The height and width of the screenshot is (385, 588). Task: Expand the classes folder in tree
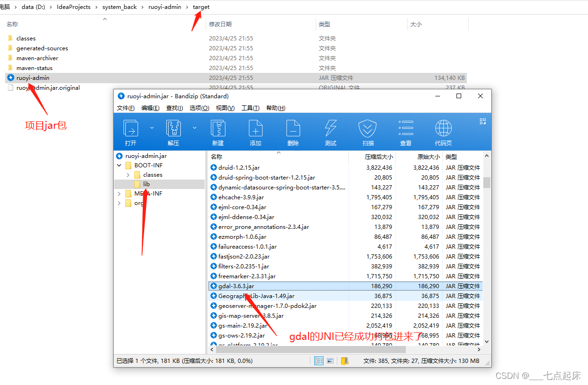[127, 174]
